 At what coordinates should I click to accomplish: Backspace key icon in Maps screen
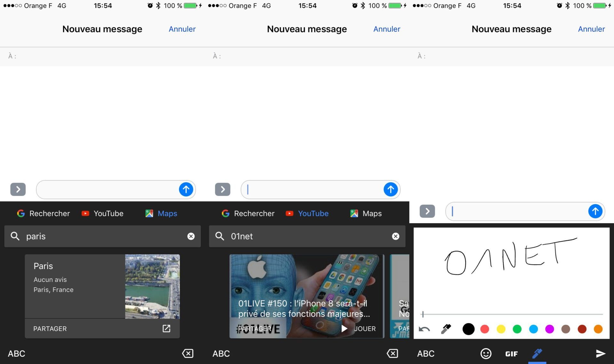tap(188, 353)
